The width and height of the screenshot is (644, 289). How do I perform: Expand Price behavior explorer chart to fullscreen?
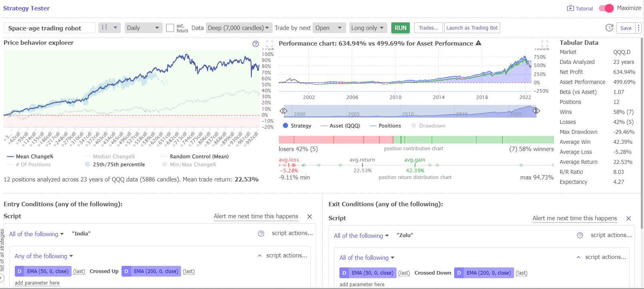pyautogui.click(x=269, y=44)
